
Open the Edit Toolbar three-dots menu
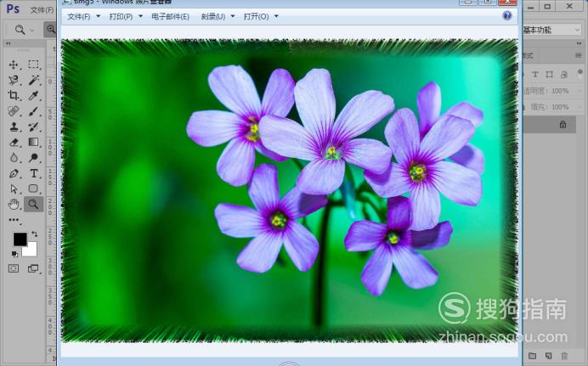click(14, 220)
